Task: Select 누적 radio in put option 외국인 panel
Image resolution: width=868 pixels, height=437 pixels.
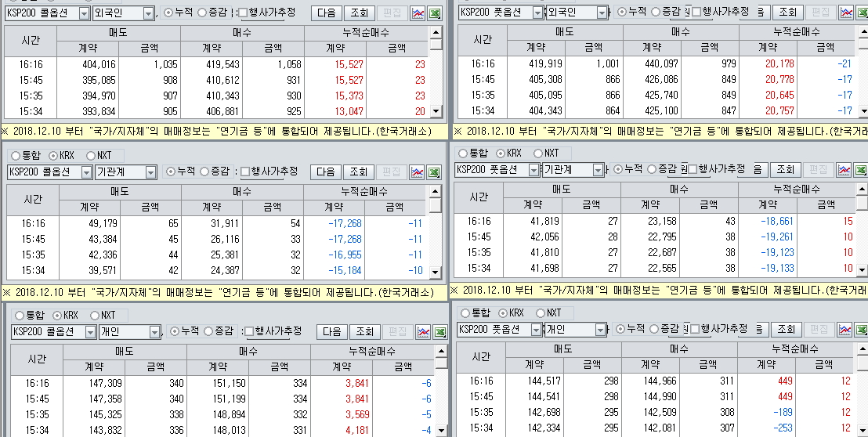Action: click(622, 11)
